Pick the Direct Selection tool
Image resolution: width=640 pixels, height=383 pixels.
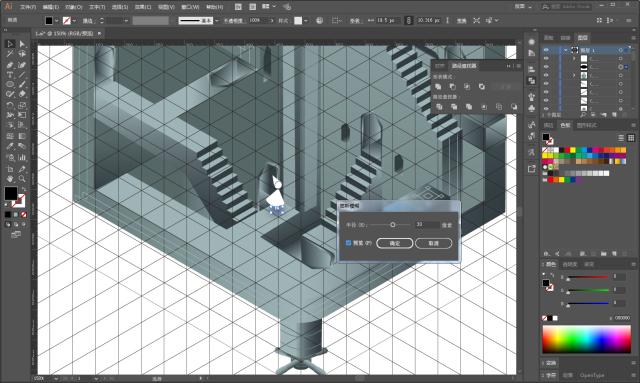22,44
